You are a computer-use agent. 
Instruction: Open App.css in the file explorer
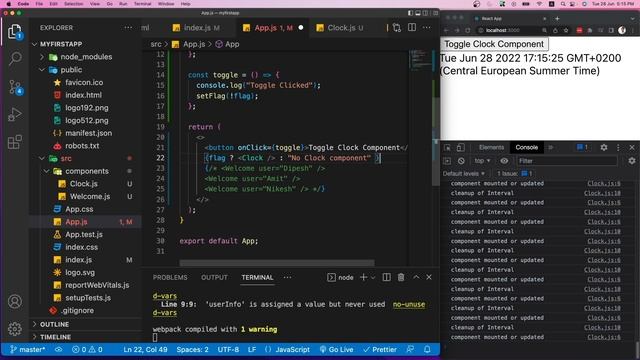tap(79, 209)
